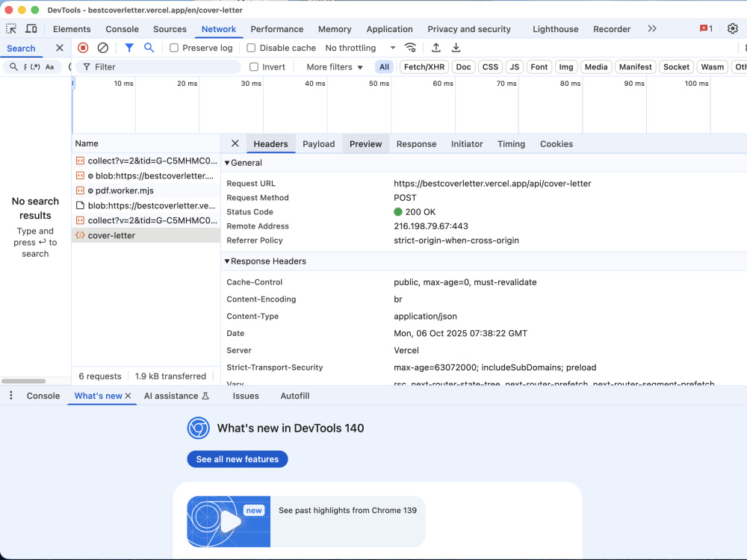Switch to the Elements panel

click(x=72, y=29)
